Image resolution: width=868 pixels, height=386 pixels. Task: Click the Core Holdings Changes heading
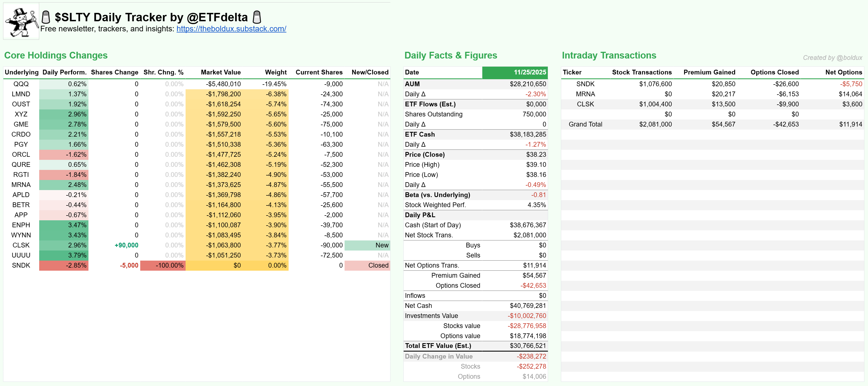click(56, 55)
